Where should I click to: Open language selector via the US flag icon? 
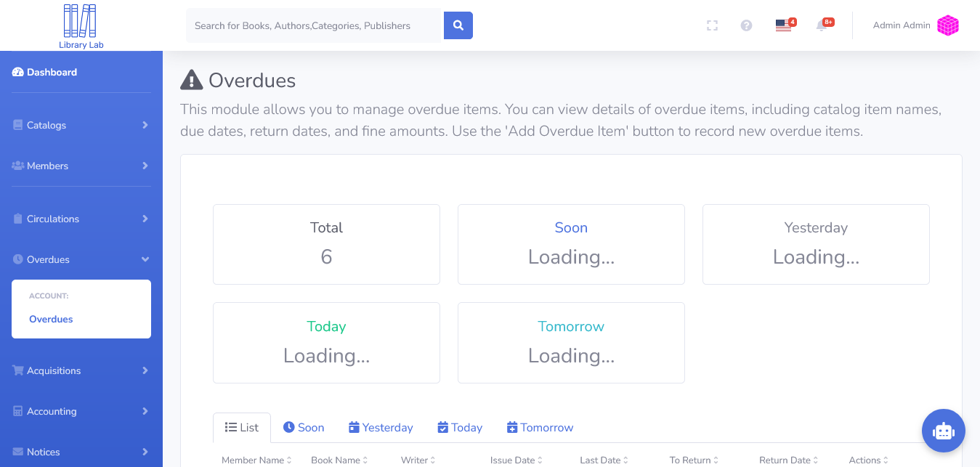point(782,25)
